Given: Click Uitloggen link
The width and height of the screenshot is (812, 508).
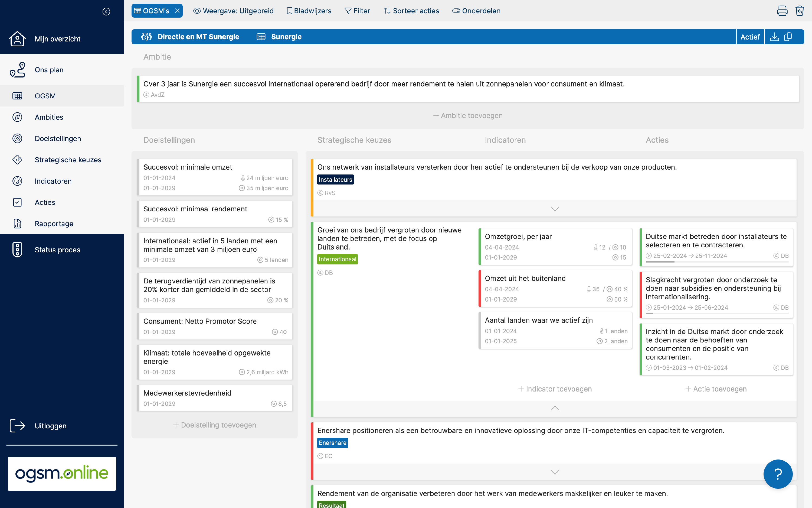Looking at the screenshot, I should [x=51, y=426].
